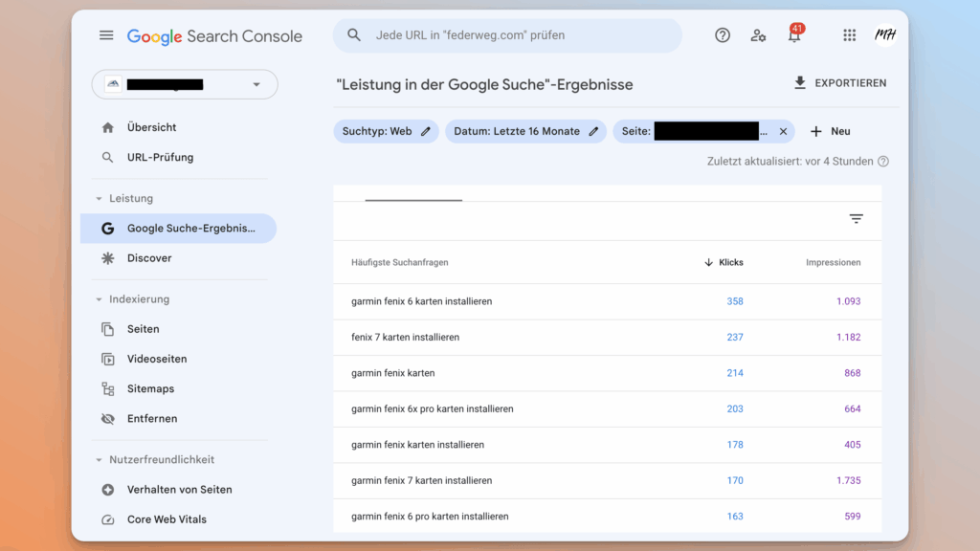Click the Google G icon in sidebar

[107, 229]
